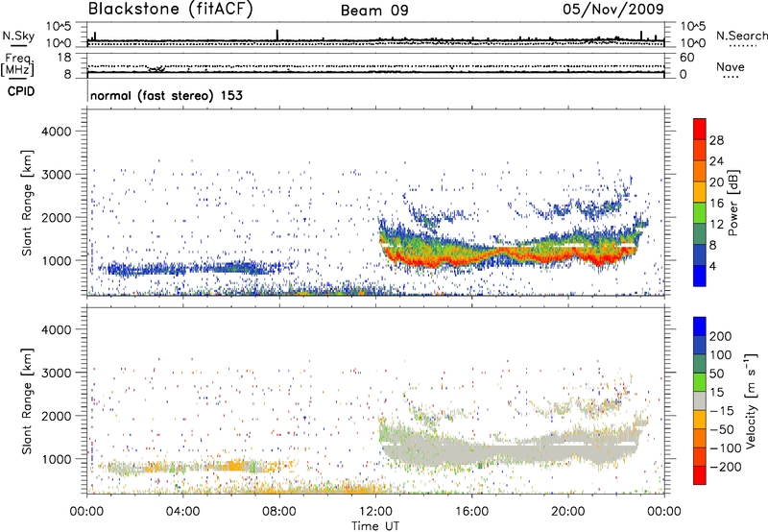This screenshot has width=768, height=532.
Task: Click the power colorbar's blue bottom segment
Action: [x=700, y=276]
